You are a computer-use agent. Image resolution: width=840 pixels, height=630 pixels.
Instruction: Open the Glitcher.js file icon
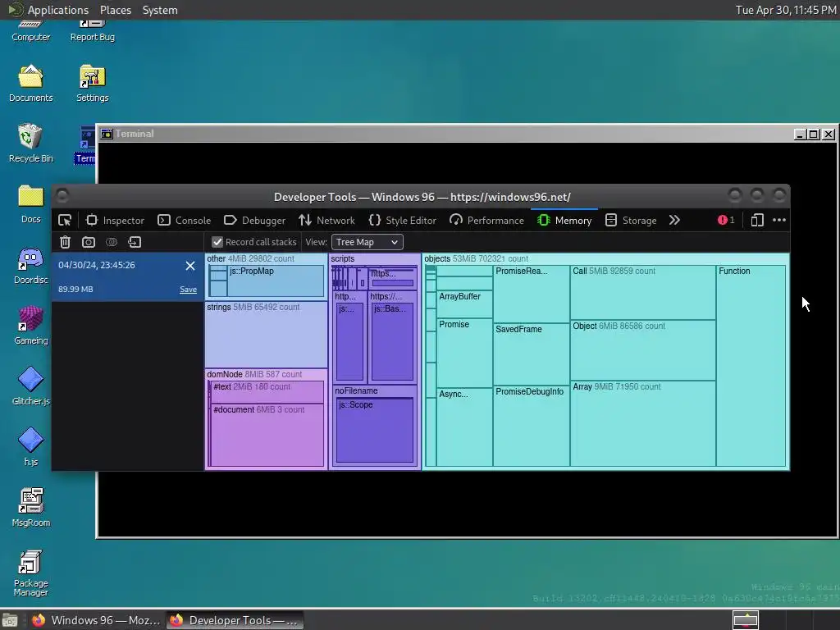coord(30,386)
